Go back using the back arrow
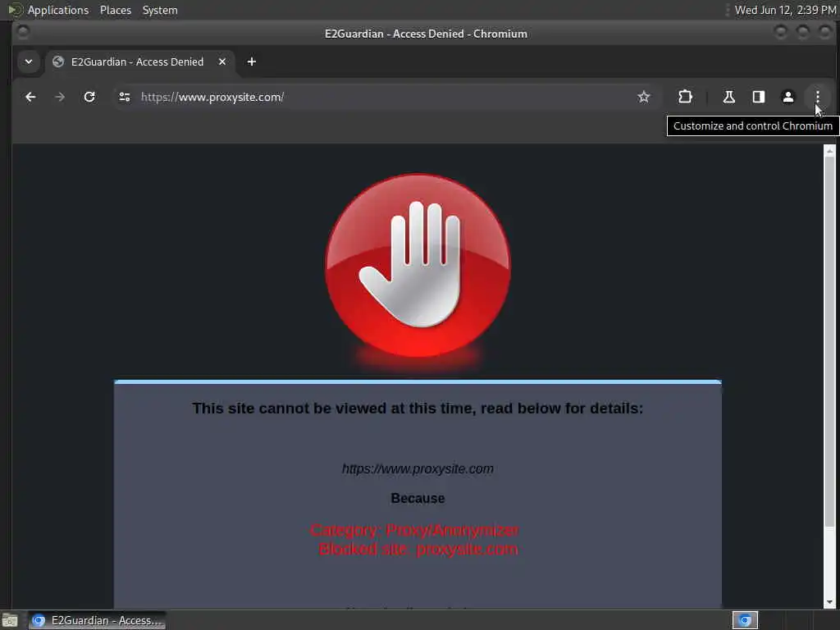Screen dimensions: 840x630 coord(30,97)
